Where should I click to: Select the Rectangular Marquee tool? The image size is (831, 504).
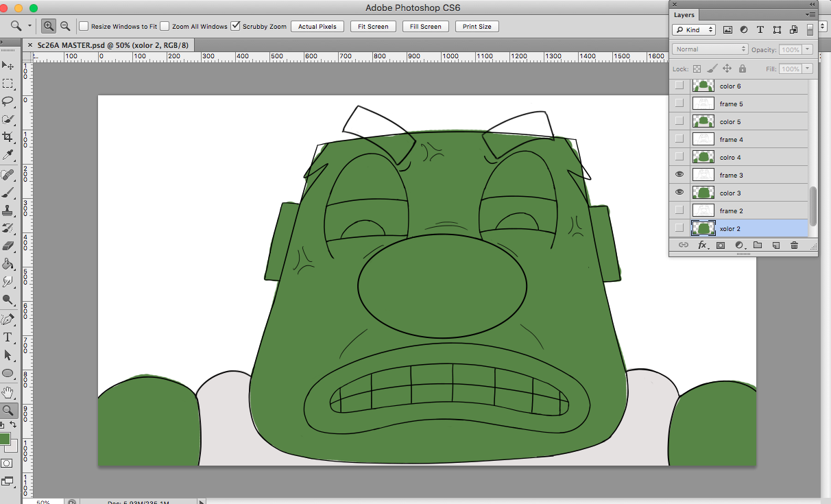click(x=8, y=84)
